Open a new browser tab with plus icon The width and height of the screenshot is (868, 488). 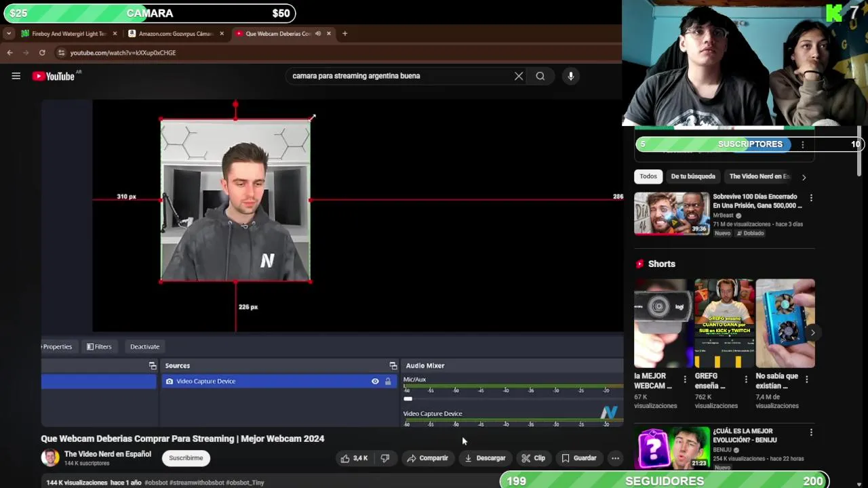tap(344, 33)
